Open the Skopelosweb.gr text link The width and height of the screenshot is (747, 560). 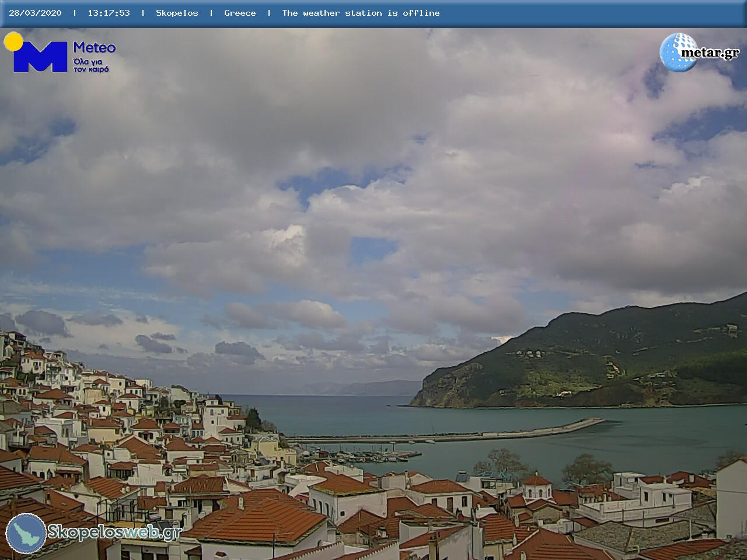pos(114,532)
